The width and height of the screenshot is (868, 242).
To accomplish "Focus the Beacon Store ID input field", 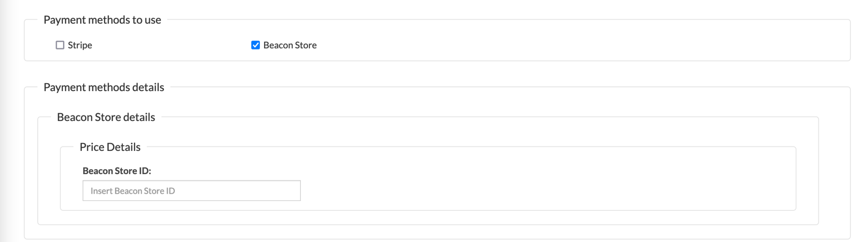I will coord(191,191).
